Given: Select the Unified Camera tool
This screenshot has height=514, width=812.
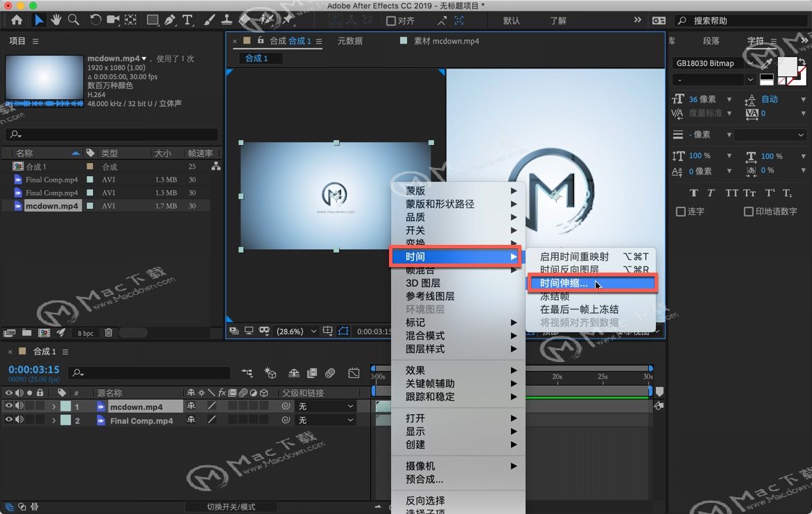Looking at the screenshot, I should pos(112,20).
